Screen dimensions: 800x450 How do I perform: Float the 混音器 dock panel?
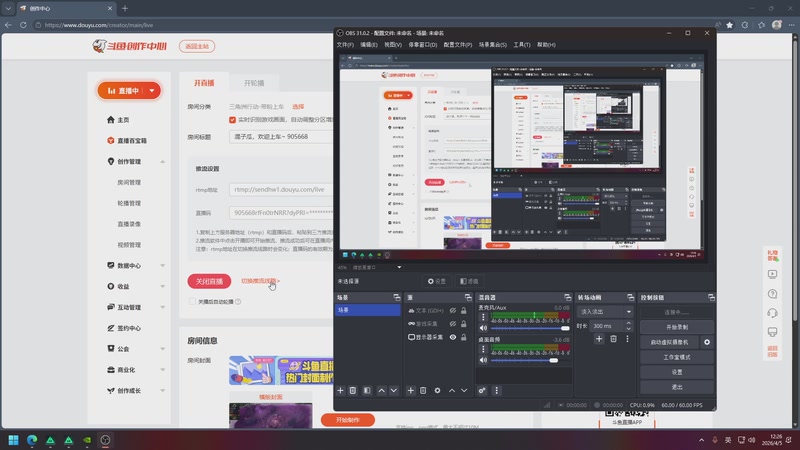click(567, 297)
